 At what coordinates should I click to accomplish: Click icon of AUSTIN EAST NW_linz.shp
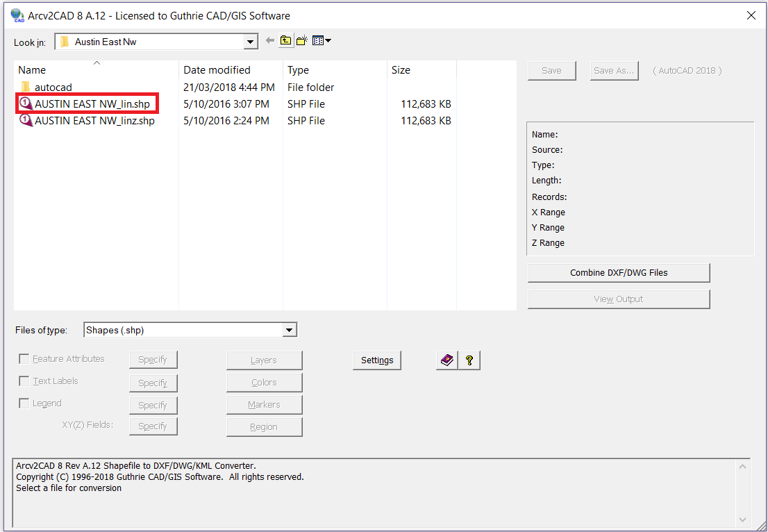click(x=26, y=121)
